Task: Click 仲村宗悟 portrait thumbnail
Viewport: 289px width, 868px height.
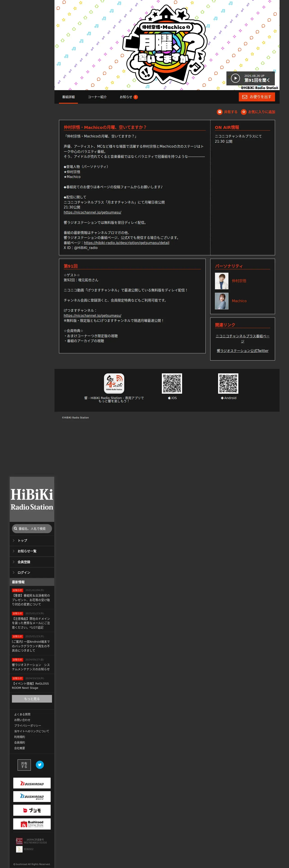Action: click(222, 281)
